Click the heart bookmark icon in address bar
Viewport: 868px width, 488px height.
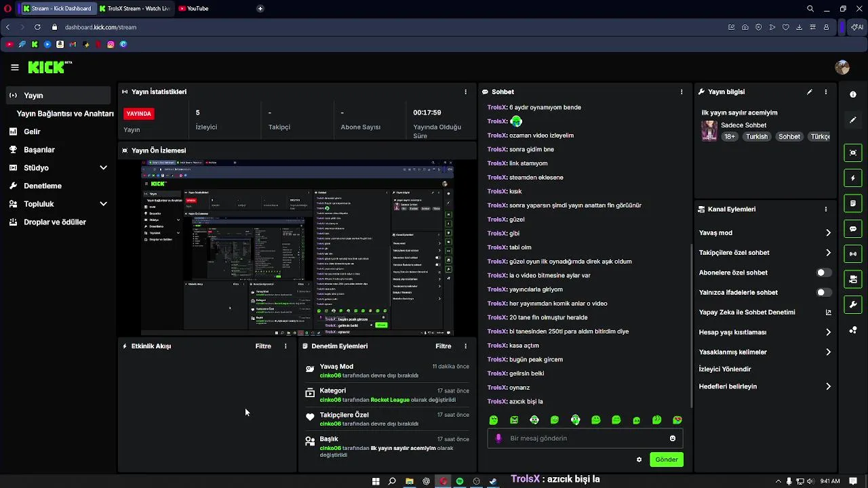pos(786,27)
